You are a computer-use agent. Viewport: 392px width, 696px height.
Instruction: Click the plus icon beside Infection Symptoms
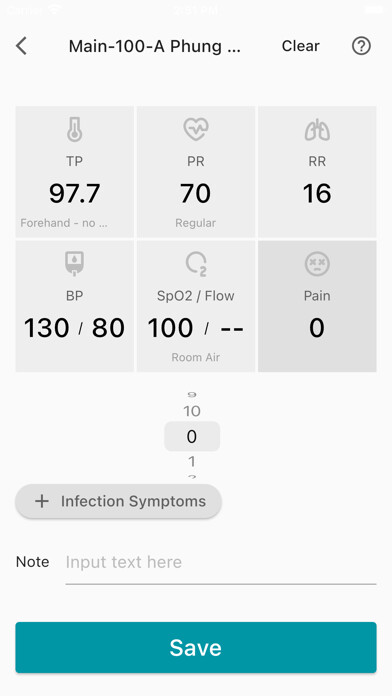[42, 501]
